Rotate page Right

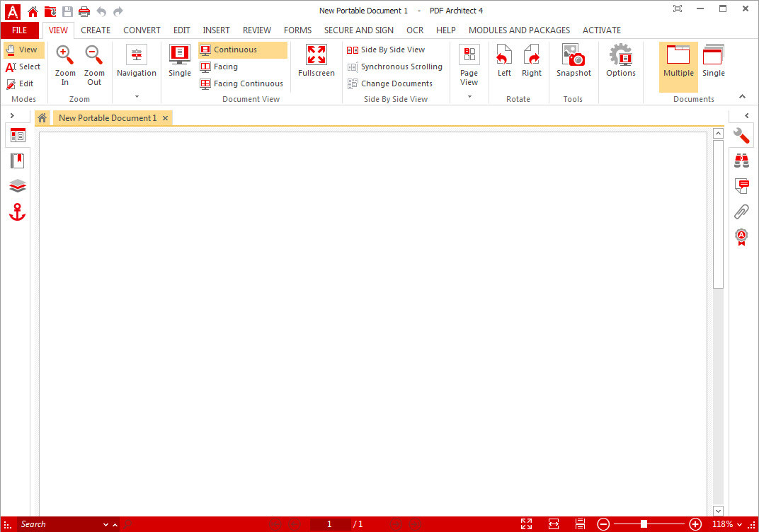coord(532,61)
